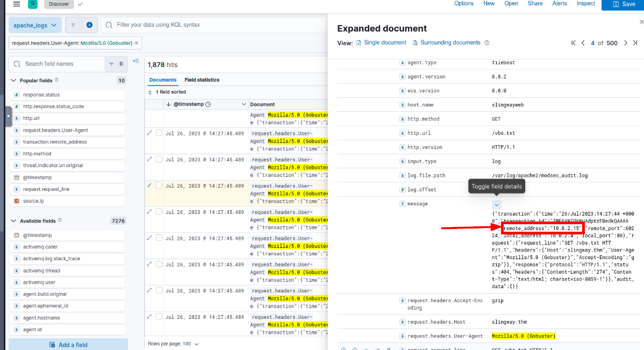Focus the KQL query search bar
The height and width of the screenshot is (350, 644).
(215, 25)
